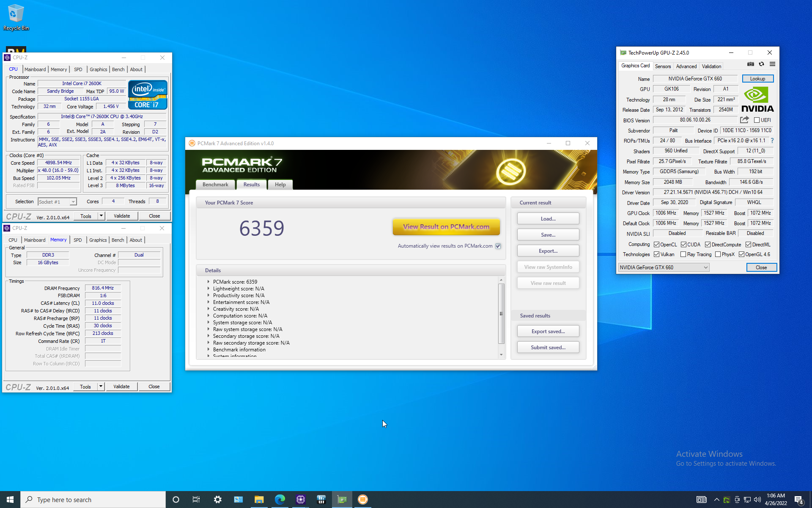Expand the Productivity score detail row

point(208,295)
